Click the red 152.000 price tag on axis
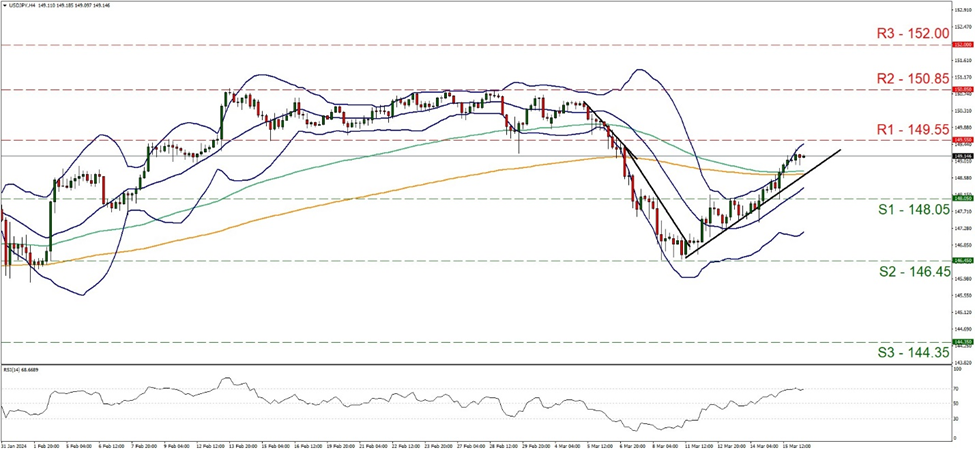Image resolution: width=975 pixels, height=452 pixels. point(961,45)
